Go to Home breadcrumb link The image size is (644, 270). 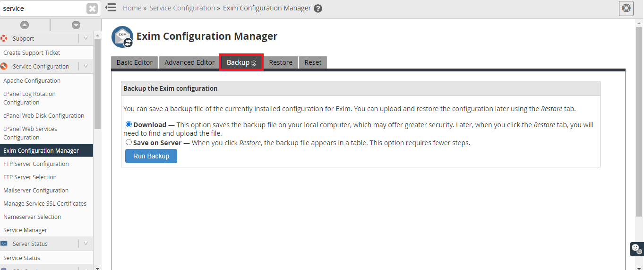click(x=132, y=8)
